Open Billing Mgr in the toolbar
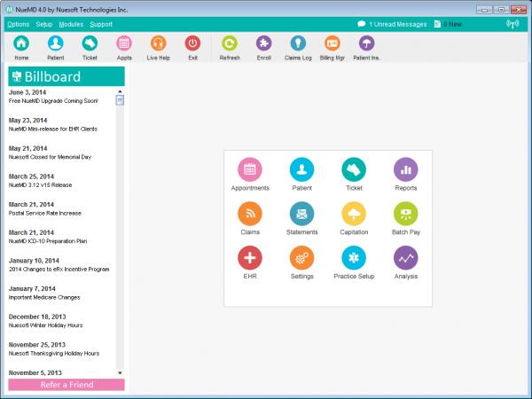This screenshot has height=399, width=532. [332, 43]
